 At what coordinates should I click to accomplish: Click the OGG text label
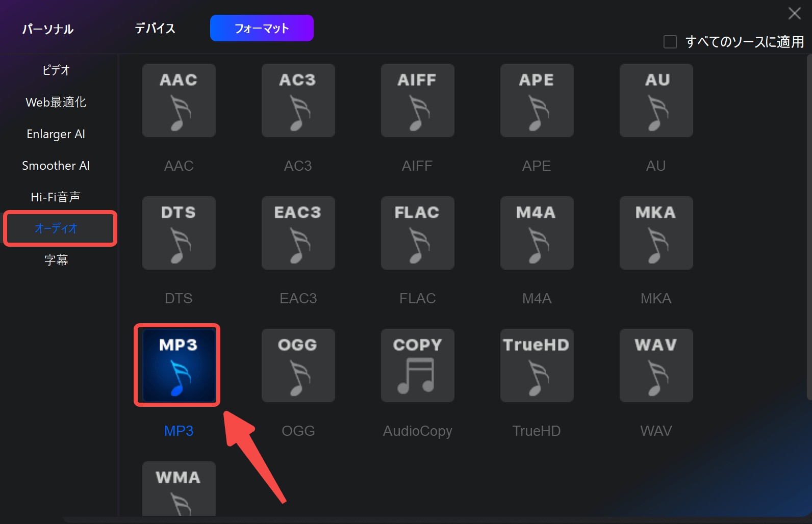pos(298,431)
